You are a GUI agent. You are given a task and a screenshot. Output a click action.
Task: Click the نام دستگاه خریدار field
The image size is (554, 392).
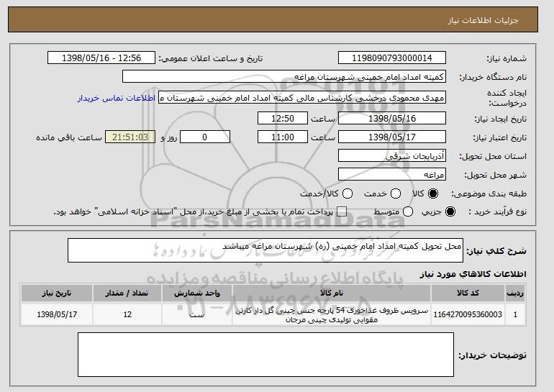284,77
